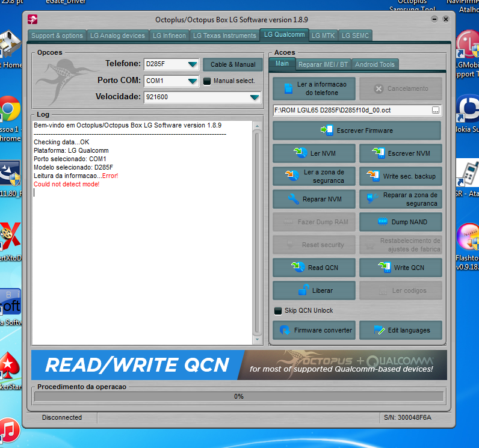Select the Main actions tab
The image size is (479, 448).
coord(282,64)
